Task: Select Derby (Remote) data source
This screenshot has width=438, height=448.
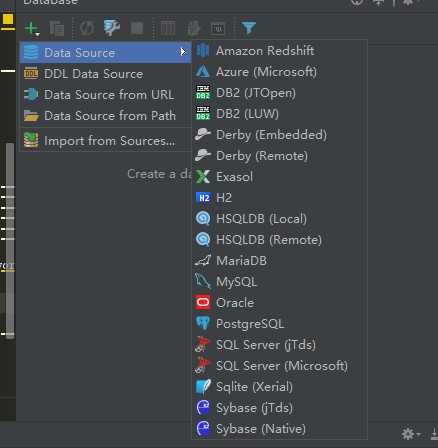Action: (279, 156)
